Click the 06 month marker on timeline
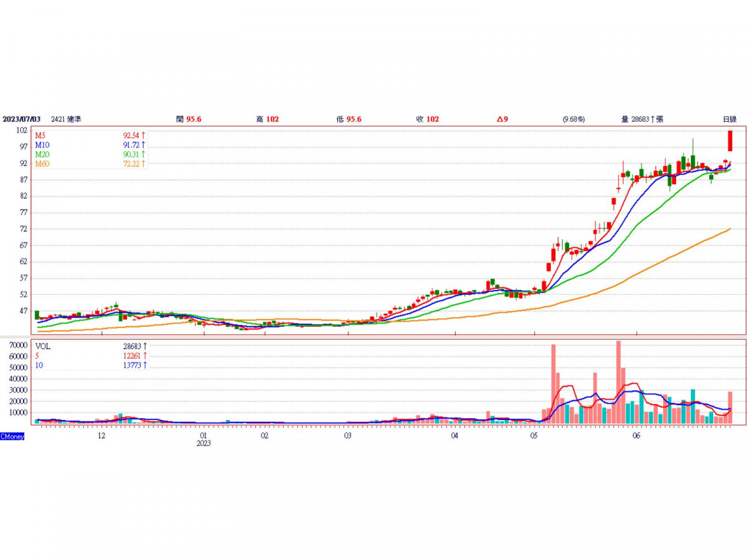Viewport: 747px width, 560px height. [x=636, y=436]
